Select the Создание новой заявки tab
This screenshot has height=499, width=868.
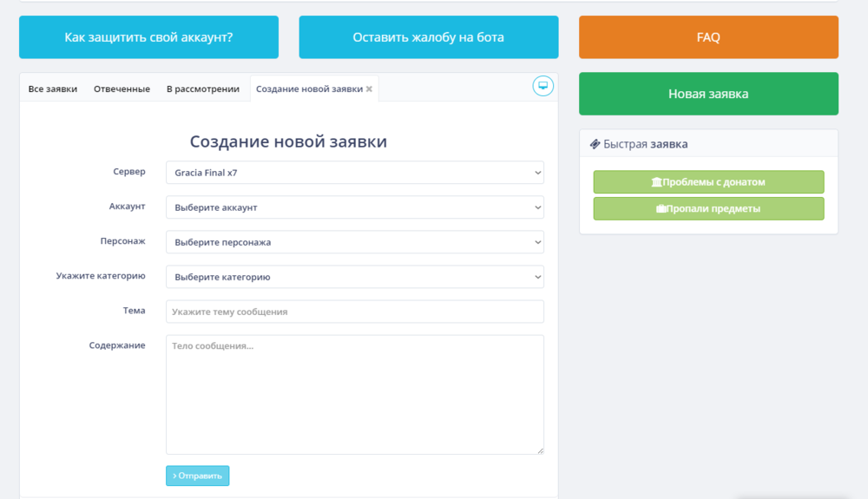click(308, 89)
